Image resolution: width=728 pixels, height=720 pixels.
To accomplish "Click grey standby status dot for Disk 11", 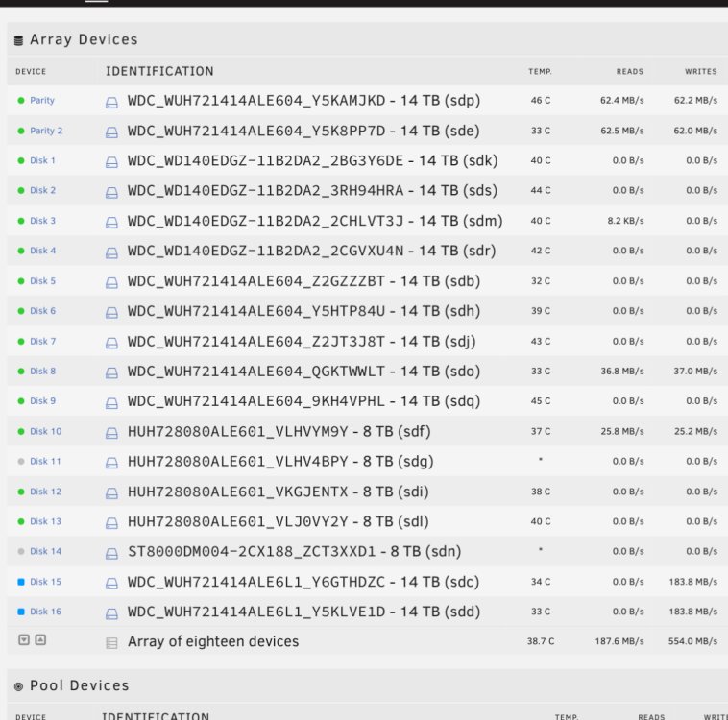I will (x=21, y=462).
